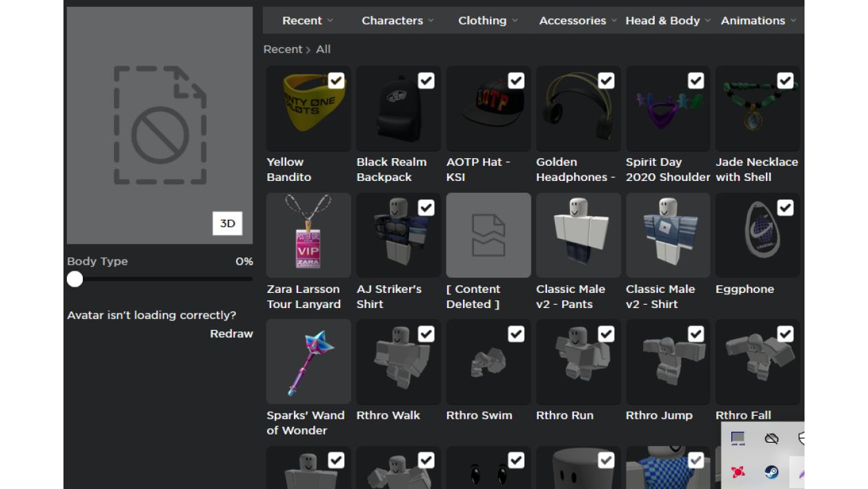Select the Rthro Run animation thumbnail
Image resolution: width=868 pixels, height=489 pixels.
point(578,361)
